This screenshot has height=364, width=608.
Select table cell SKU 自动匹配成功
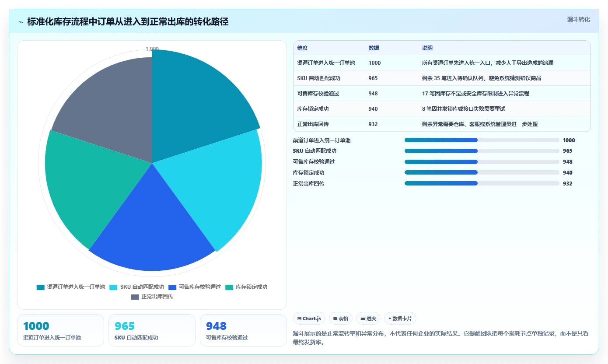pyautogui.click(x=318, y=78)
